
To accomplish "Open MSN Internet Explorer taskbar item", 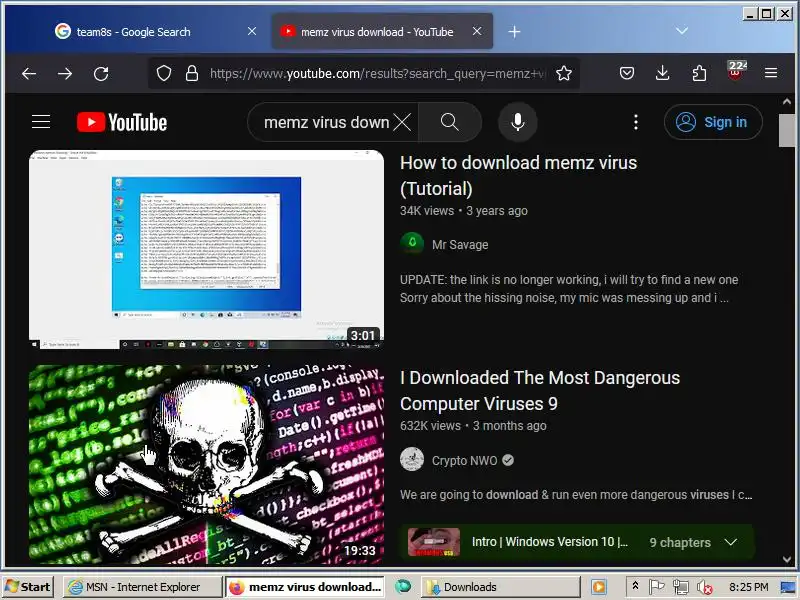I will 143,587.
